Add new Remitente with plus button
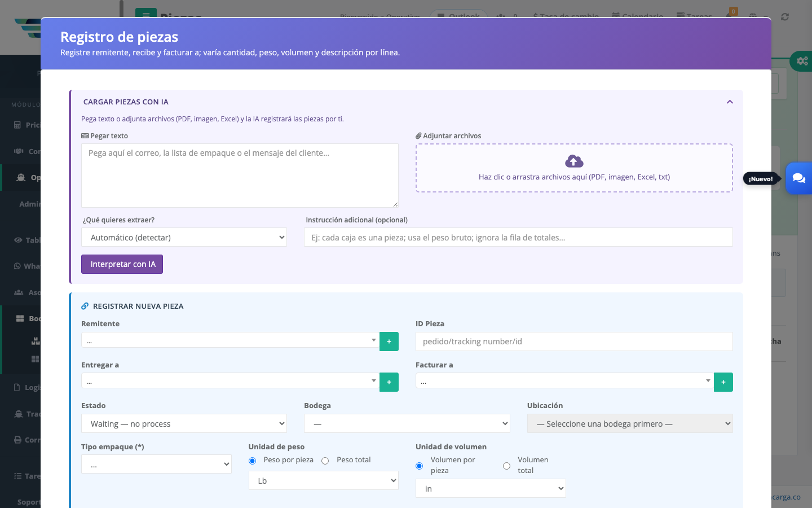Image resolution: width=812 pixels, height=508 pixels. point(389,341)
